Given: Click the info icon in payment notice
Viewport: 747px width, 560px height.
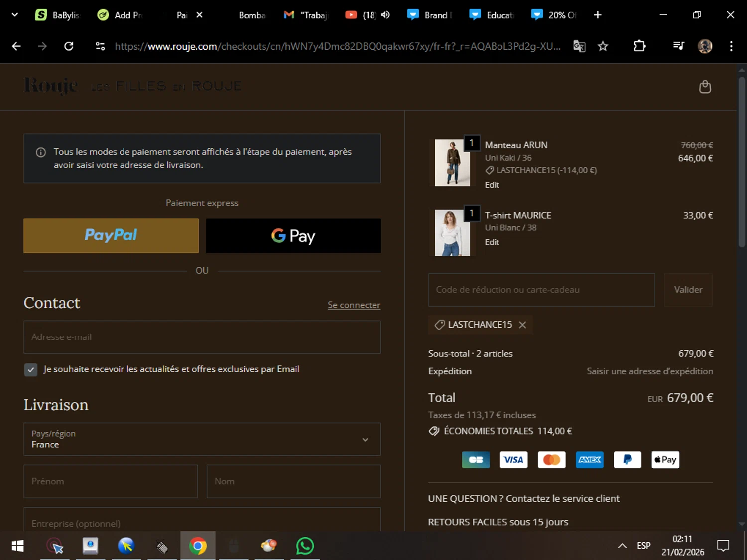Looking at the screenshot, I should pyautogui.click(x=41, y=152).
